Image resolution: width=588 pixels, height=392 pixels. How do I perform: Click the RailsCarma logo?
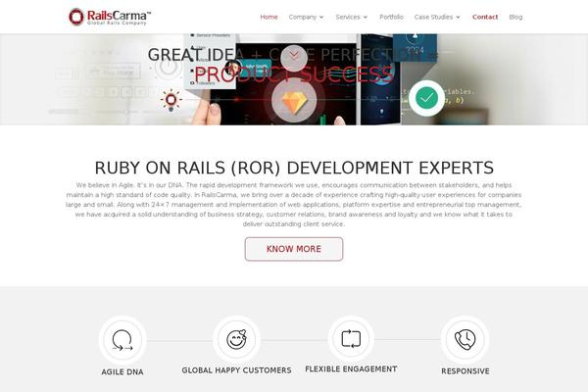[110, 17]
